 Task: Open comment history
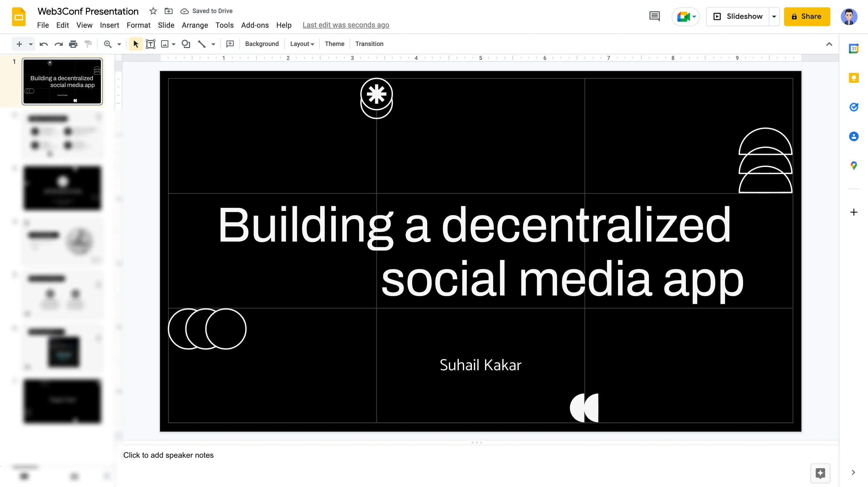(654, 16)
